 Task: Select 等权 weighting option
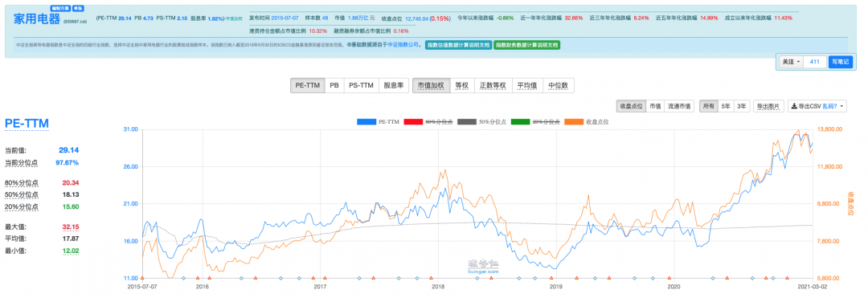pos(461,86)
